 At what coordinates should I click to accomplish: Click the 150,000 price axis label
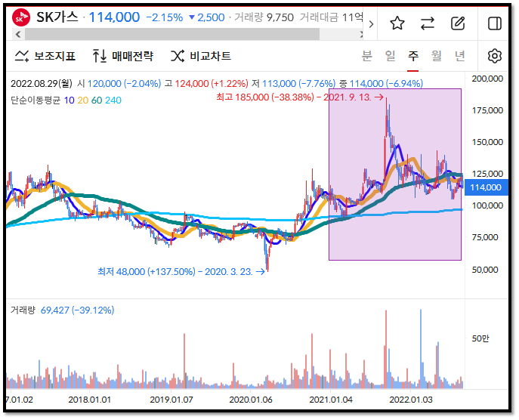[x=487, y=142]
